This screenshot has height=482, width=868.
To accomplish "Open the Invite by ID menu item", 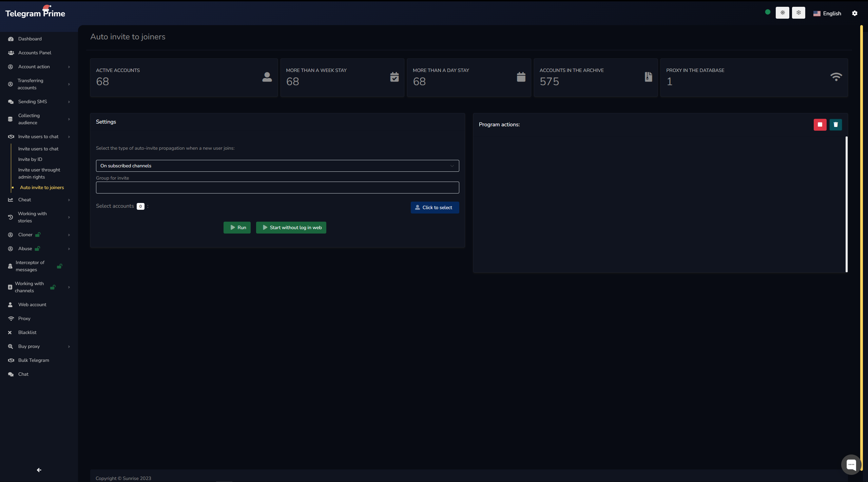I will tap(30, 159).
